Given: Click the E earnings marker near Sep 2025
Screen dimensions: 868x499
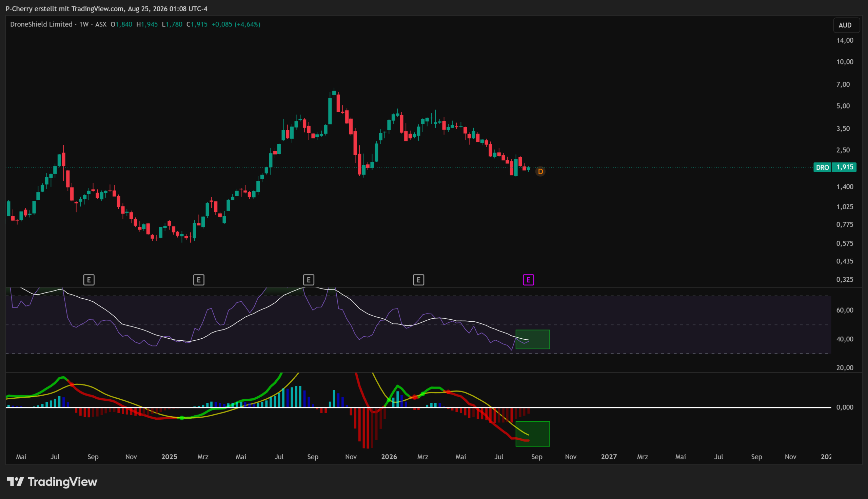Looking at the screenshot, I should pyautogui.click(x=309, y=280).
